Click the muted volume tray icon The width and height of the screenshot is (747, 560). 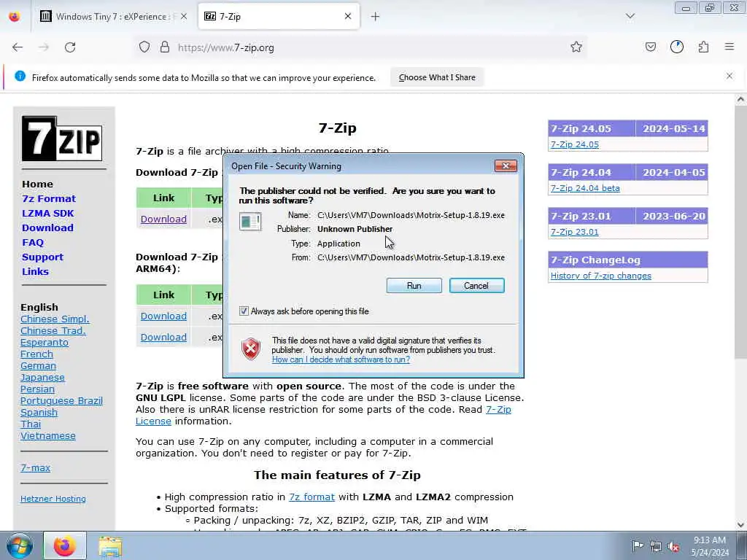673,546
